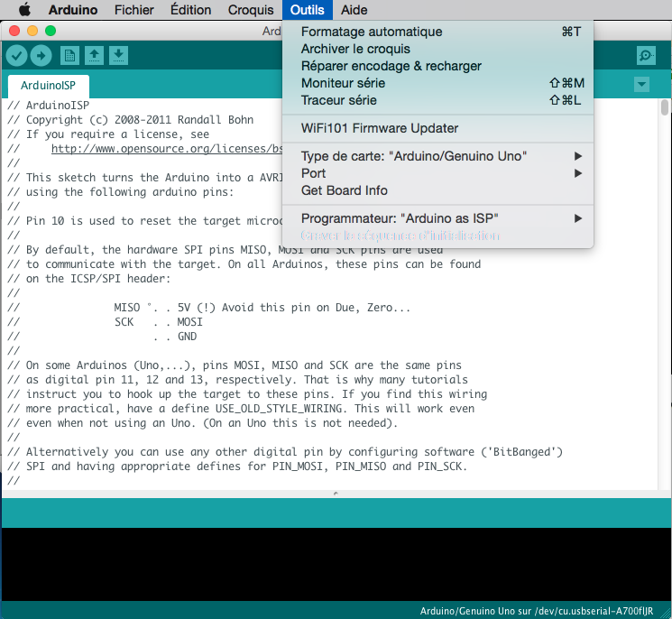Click the status text showing Arduino/Genuino Uno port
The image size is (672, 619).
537,611
